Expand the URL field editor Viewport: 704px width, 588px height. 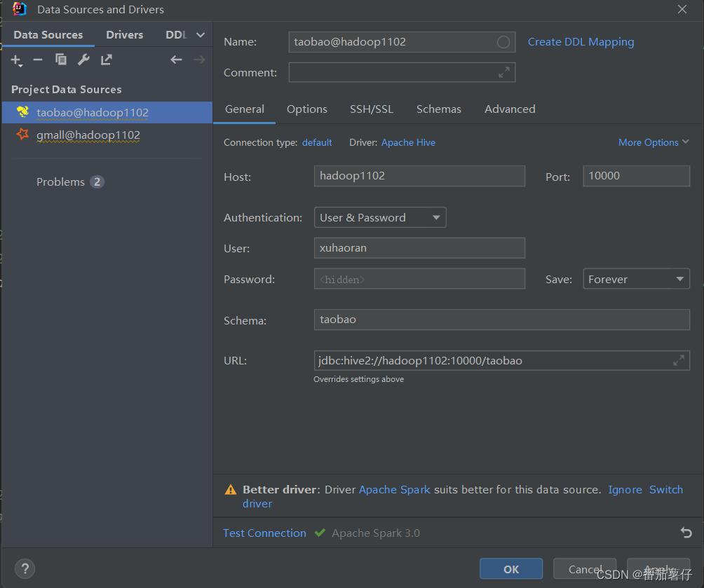coord(679,360)
